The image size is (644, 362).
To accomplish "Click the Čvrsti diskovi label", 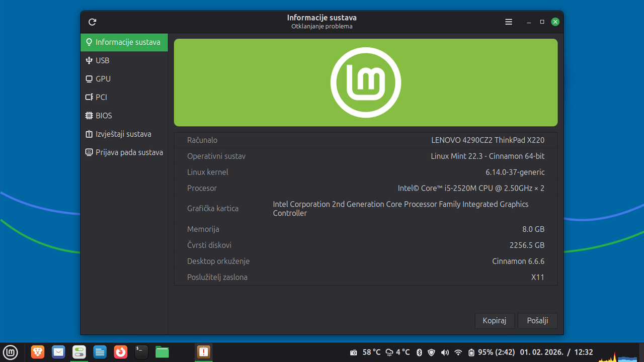I will pyautogui.click(x=209, y=245).
